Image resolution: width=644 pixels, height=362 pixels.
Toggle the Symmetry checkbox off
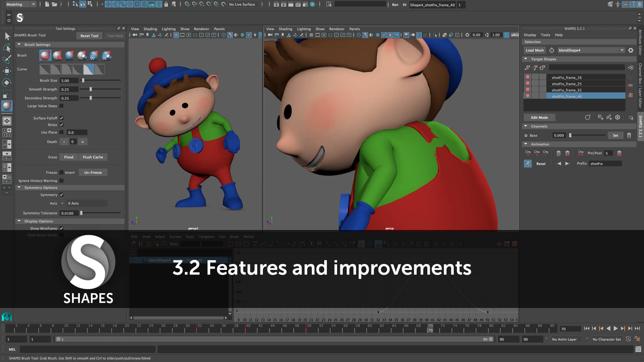pos(61,195)
